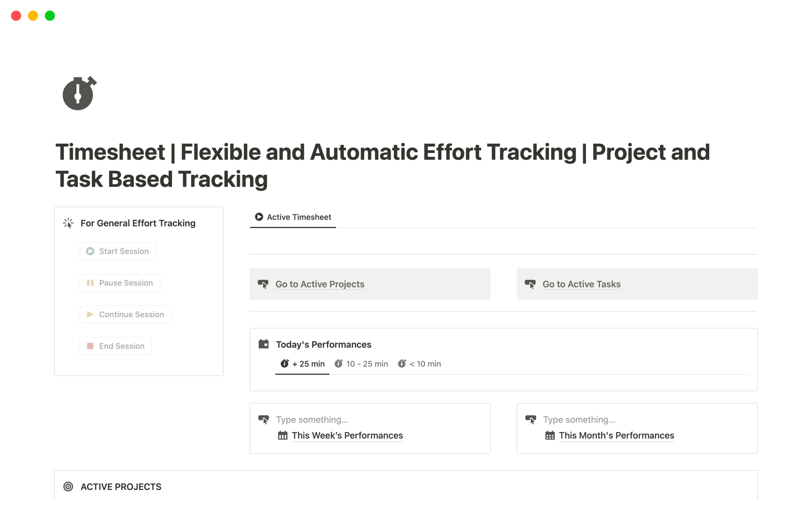
Task: Click the End Session button
Action: [x=115, y=346]
